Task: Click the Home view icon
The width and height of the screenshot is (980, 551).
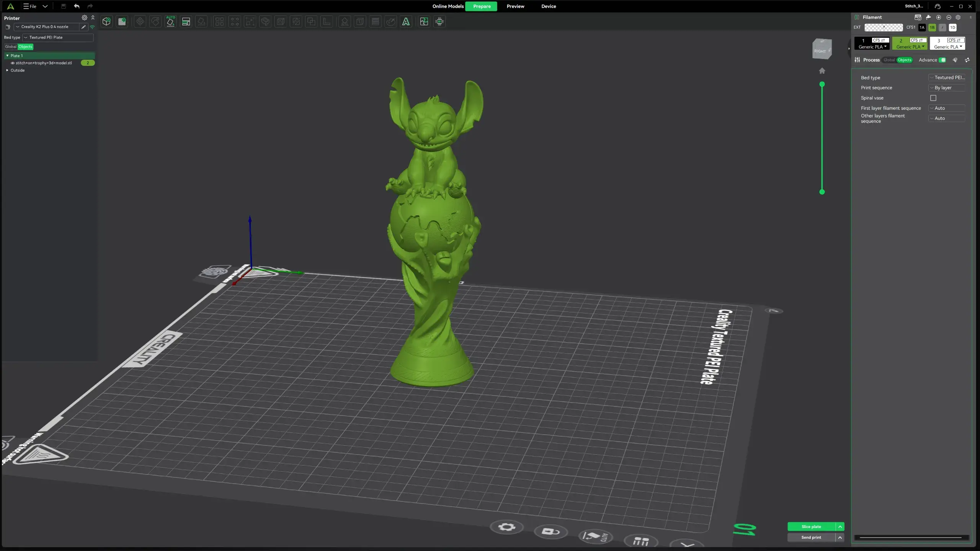Action: (822, 71)
